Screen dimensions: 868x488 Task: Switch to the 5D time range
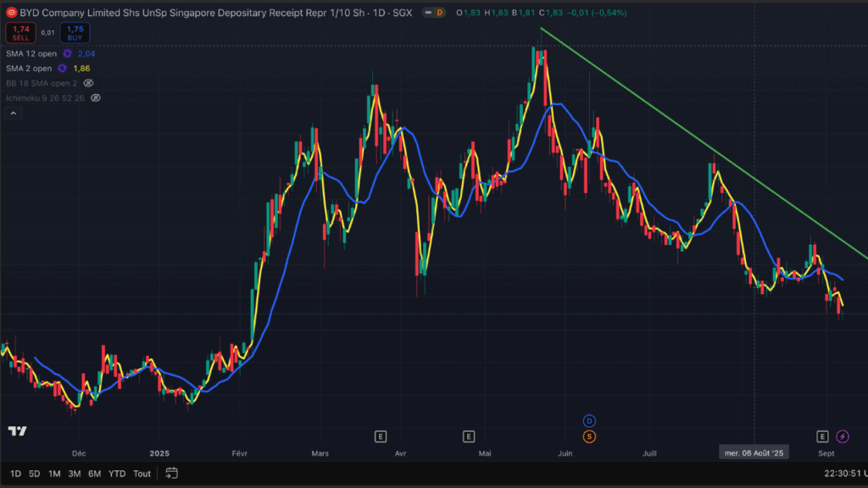click(x=34, y=474)
